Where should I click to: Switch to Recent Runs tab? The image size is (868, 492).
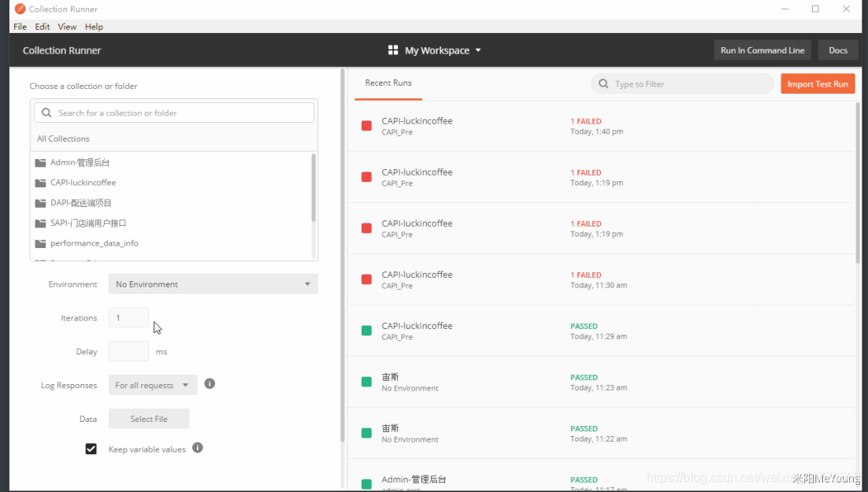pyautogui.click(x=388, y=83)
